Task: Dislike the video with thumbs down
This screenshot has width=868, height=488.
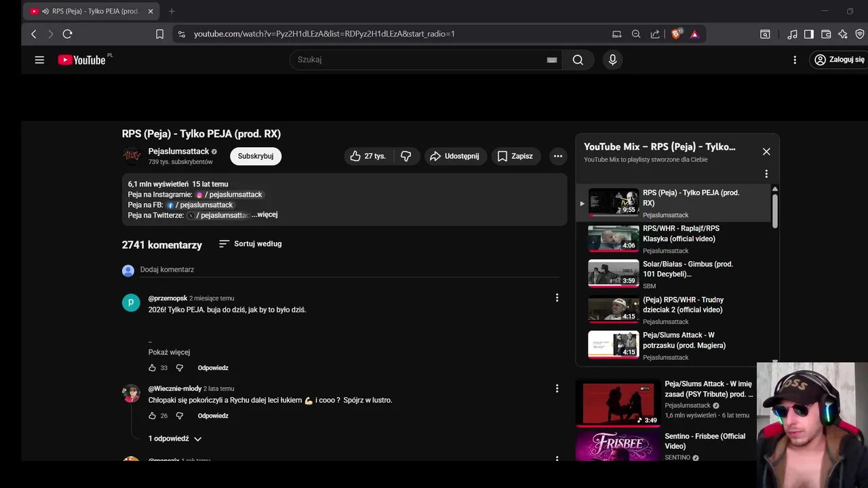Action: click(406, 156)
